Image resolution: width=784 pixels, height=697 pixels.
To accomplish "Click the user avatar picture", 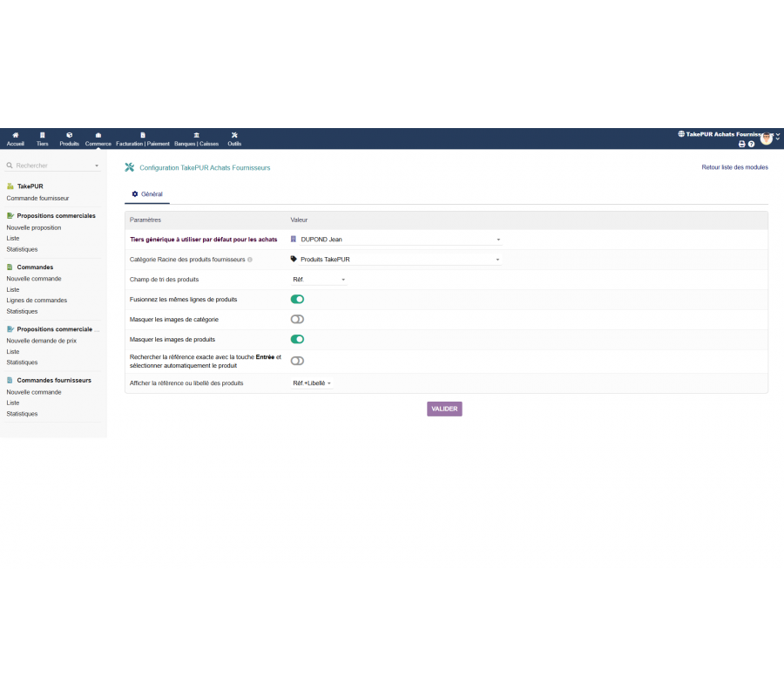I will click(x=767, y=139).
